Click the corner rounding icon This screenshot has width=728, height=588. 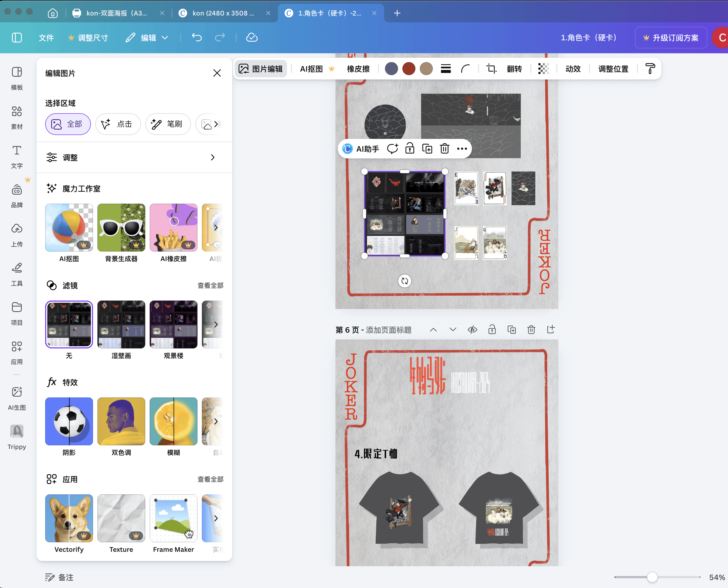pyautogui.click(x=465, y=69)
